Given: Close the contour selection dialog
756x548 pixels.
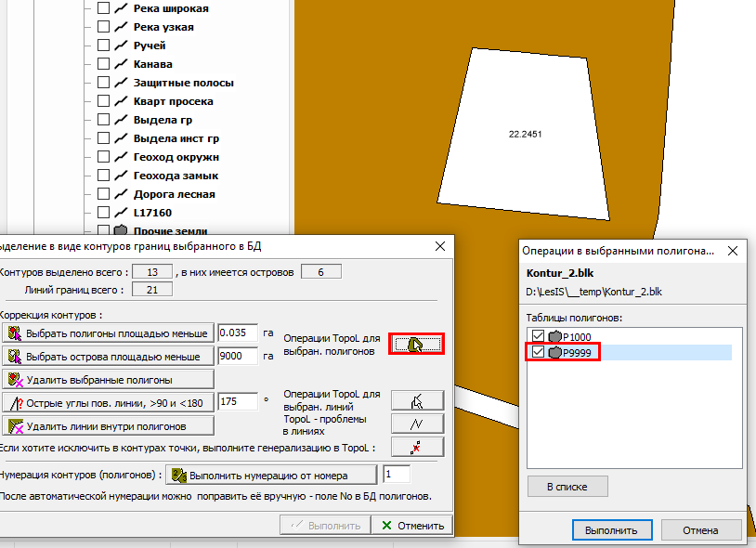Looking at the screenshot, I should pos(440,246).
